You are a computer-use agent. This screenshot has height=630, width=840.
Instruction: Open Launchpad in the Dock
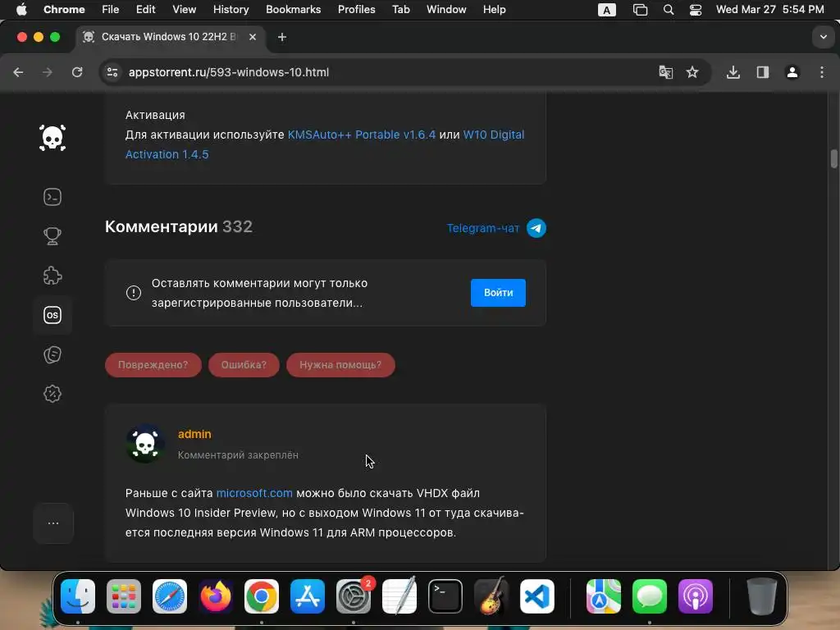pos(124,596)
